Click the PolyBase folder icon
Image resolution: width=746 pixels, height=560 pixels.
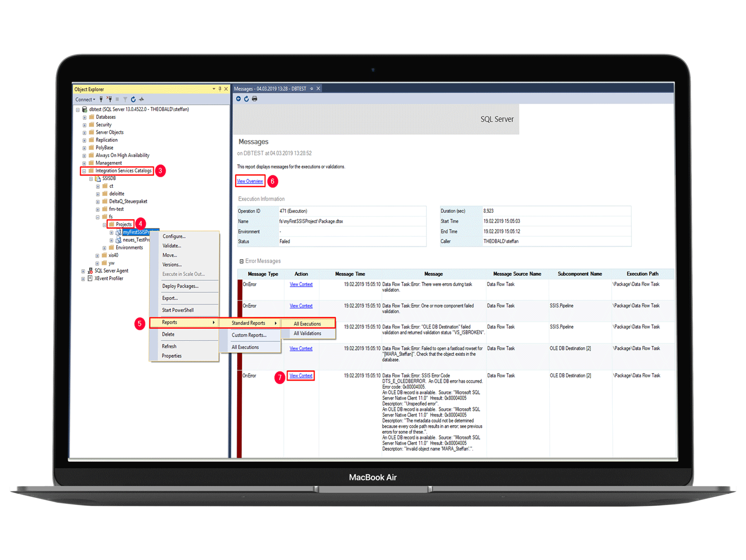point(91,148)
